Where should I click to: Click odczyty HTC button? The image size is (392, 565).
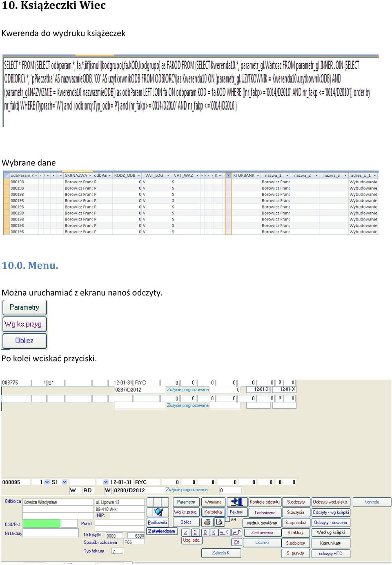click(330, 554)
